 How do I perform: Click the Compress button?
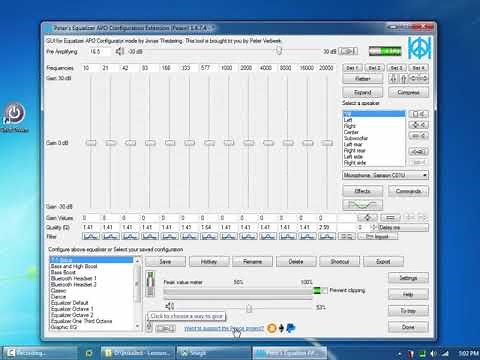[408, 92]
